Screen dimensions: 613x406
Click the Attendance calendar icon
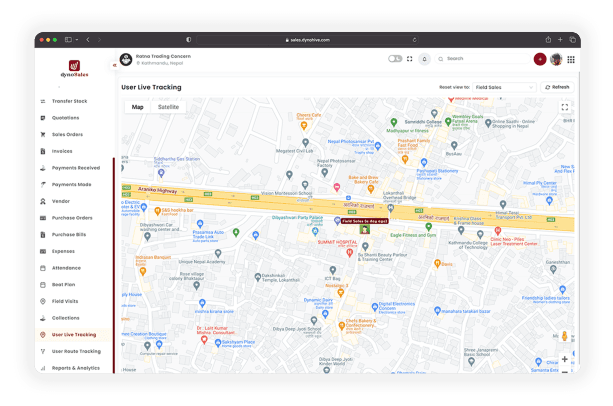[43, 268]
